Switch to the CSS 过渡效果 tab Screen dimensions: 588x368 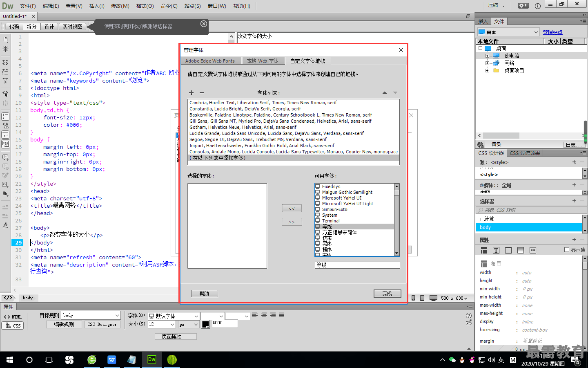pos(525,153)
